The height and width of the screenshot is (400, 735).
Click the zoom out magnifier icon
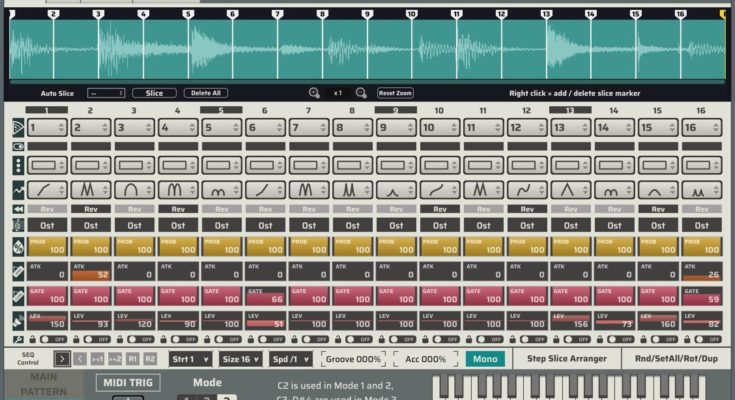click(361, 92)
